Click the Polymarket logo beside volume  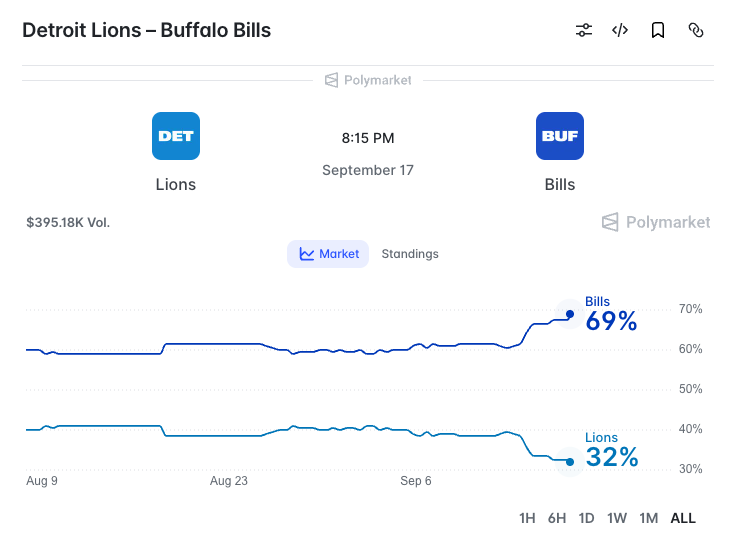click(656, 222)
